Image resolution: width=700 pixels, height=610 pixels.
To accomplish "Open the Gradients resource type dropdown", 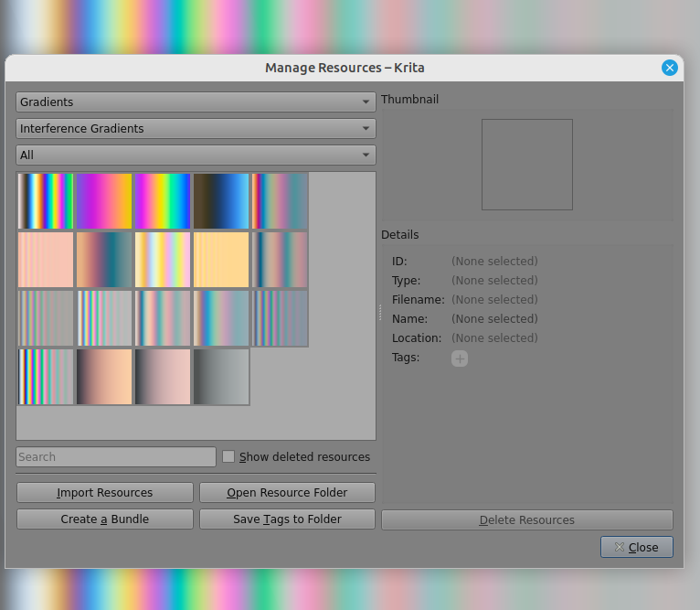I will [196, 102].
